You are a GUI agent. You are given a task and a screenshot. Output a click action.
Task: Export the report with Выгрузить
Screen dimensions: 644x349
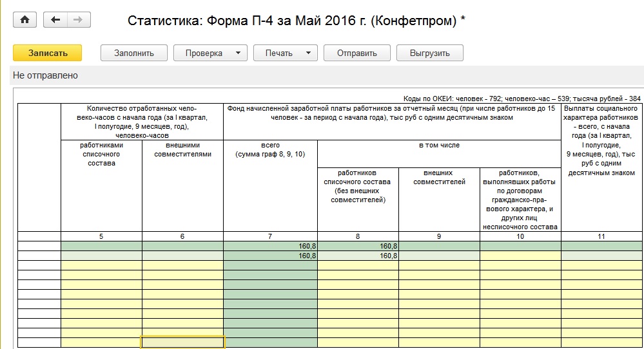click(429, 53)
